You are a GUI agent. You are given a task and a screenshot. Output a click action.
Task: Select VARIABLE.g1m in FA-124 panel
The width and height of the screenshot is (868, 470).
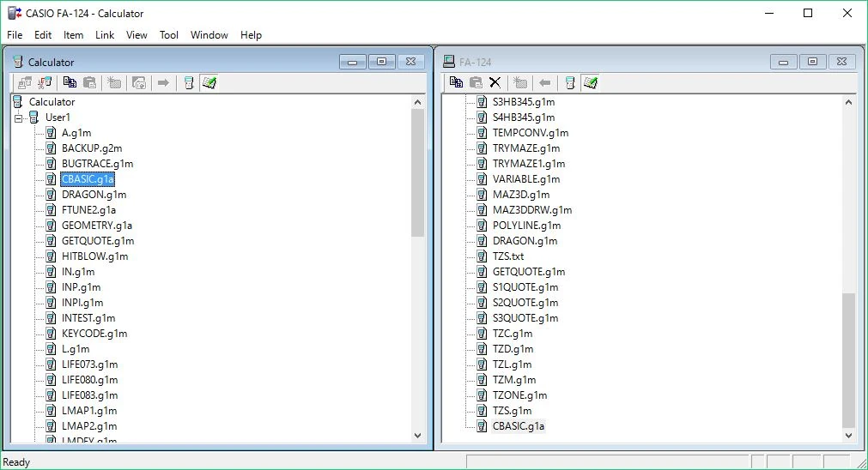click(x=526, y=179)
